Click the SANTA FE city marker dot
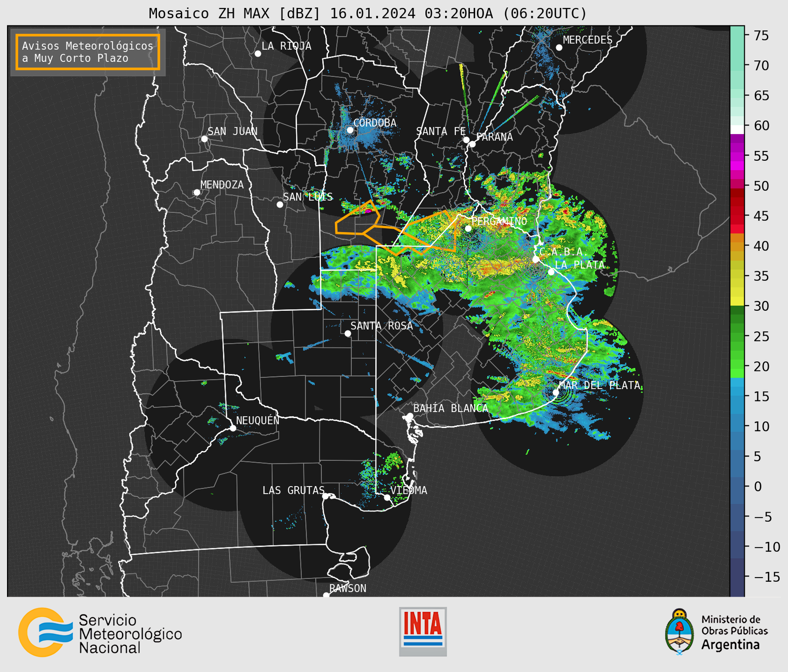 (466, 140)
